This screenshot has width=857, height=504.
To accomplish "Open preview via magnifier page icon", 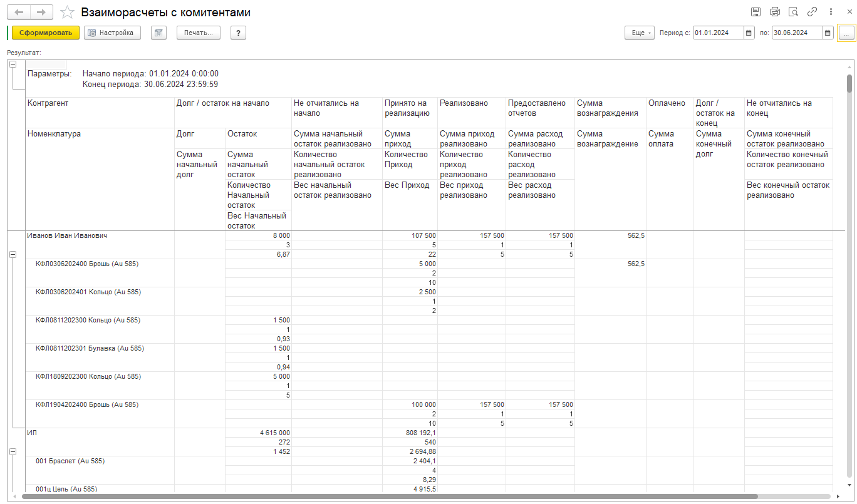I will [x=793, y=12].
